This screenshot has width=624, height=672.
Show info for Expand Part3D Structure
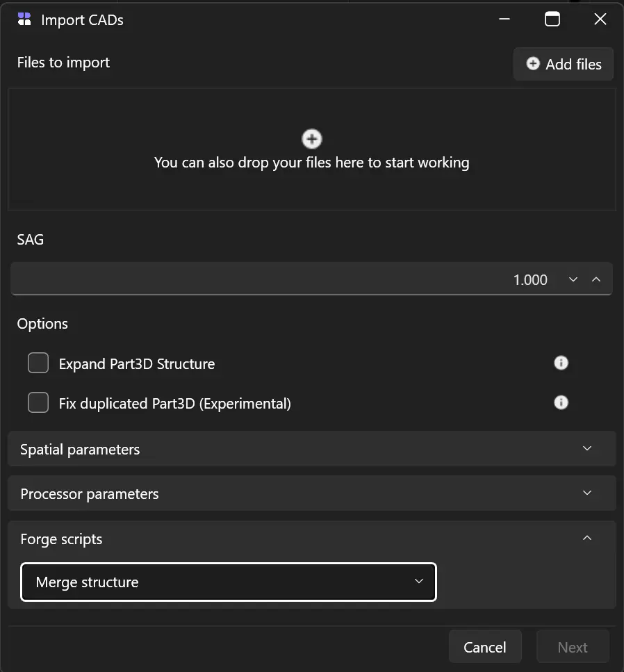pyautogui.click(x=561, y=363)
